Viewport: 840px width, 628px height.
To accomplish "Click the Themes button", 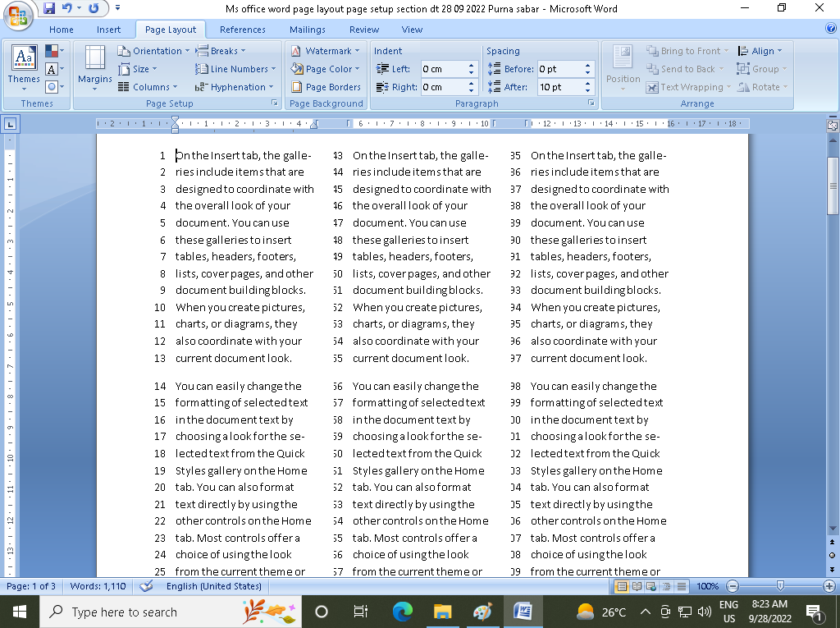I will click(24, 66).
